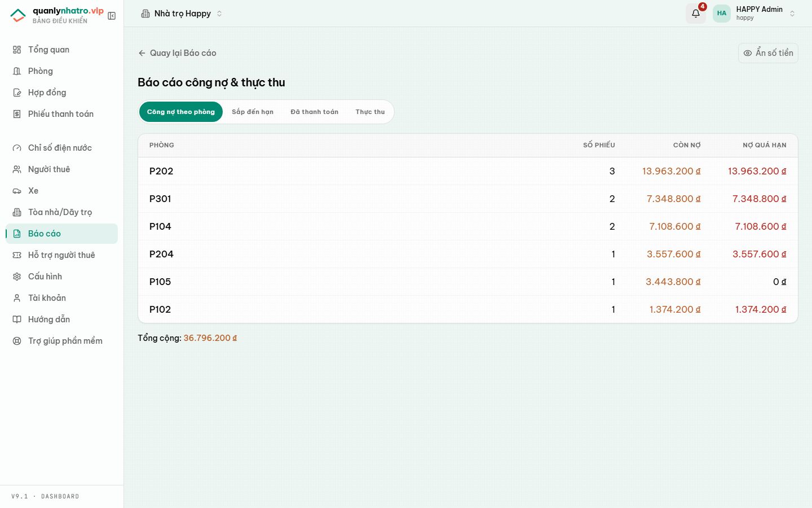Navigate to Phiếu thanh toán page

tap(62, 114)
